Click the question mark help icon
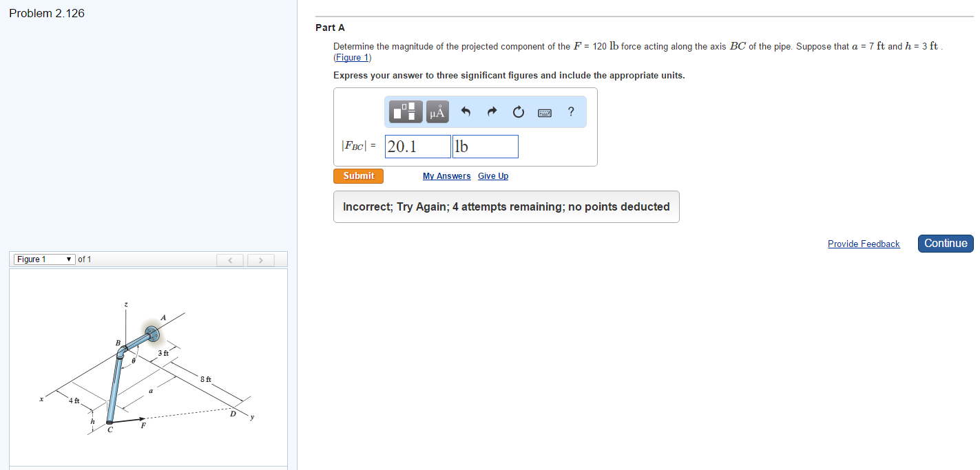Image resolution: width=980 pixels, height=470 pixels. coord(571,111)
